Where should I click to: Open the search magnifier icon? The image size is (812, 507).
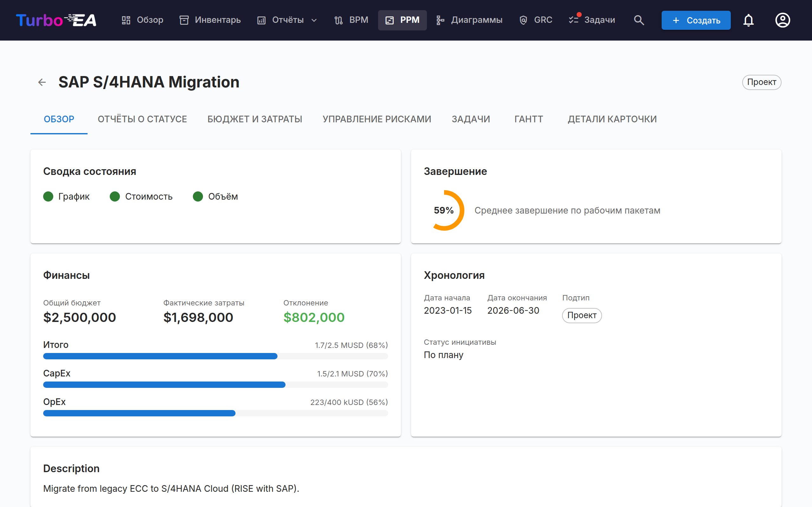639,20
